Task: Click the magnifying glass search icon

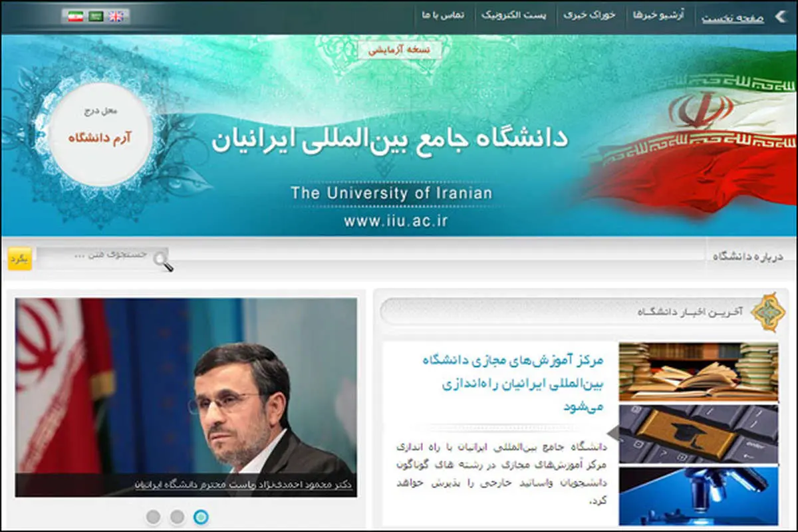Action: pos(163,261)
